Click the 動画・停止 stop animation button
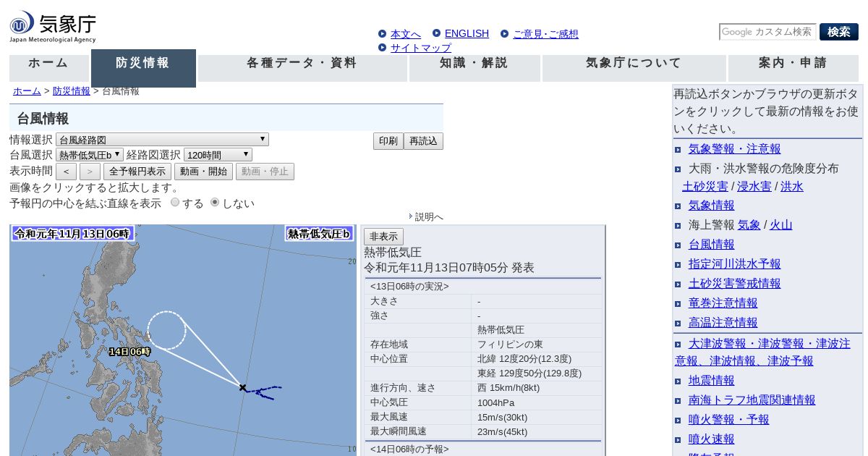Screen dimensions: 868x456 coord(265,172)
